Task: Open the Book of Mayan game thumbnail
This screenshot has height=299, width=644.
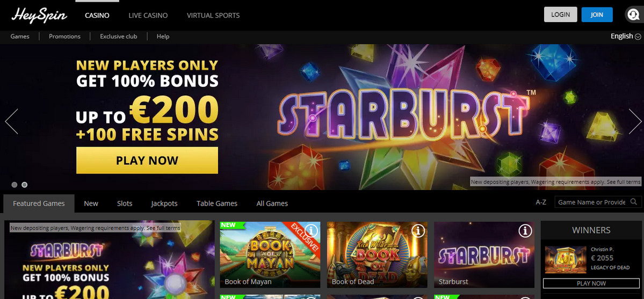Action: tap(270, 254)
